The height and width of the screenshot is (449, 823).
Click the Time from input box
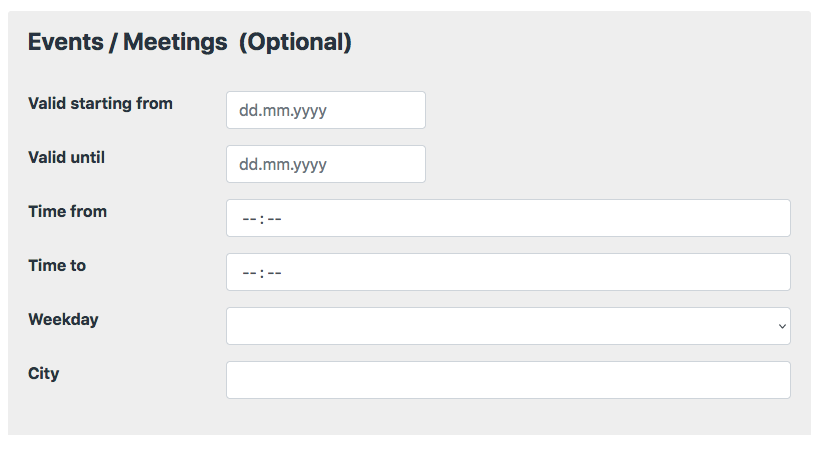point(508,218)
